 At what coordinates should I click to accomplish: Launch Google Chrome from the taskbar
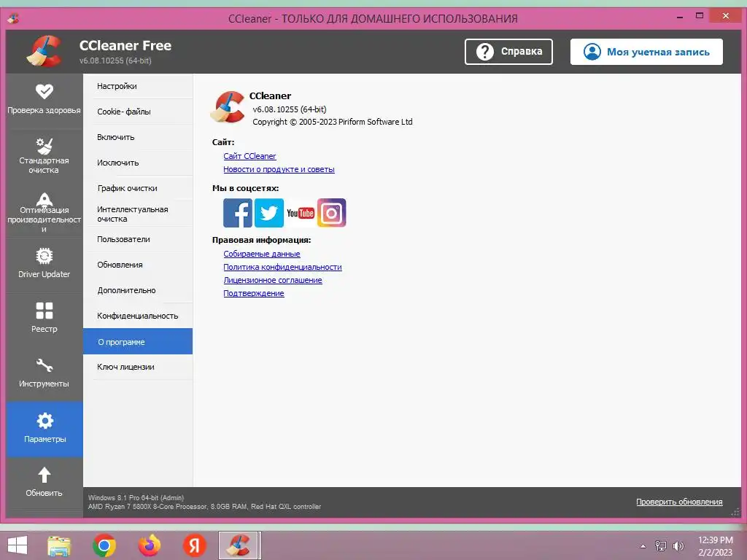[x=104, y=545]
